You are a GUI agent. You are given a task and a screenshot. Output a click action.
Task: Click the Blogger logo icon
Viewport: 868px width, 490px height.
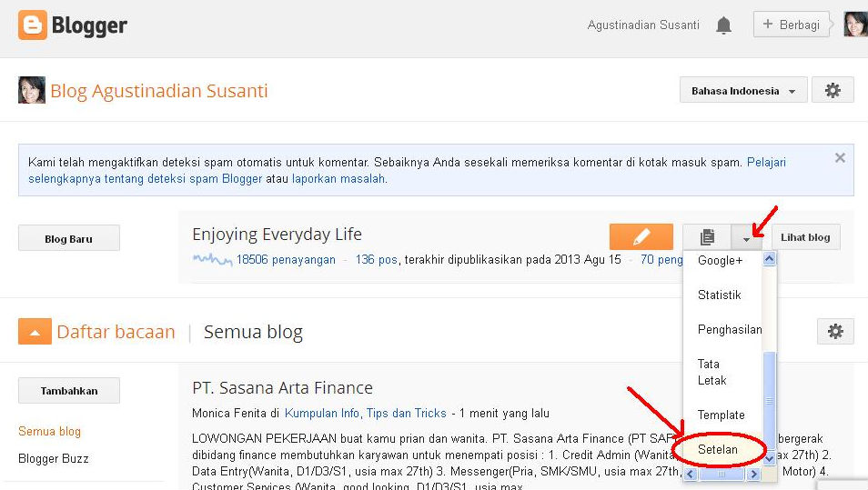click(x=33, y=25)
